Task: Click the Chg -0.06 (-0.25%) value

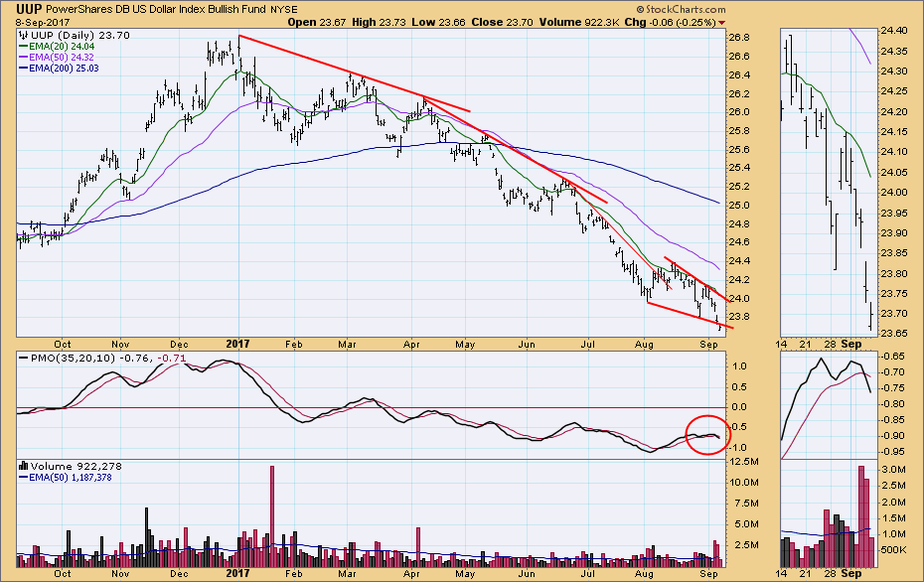Action: [670, 23]
